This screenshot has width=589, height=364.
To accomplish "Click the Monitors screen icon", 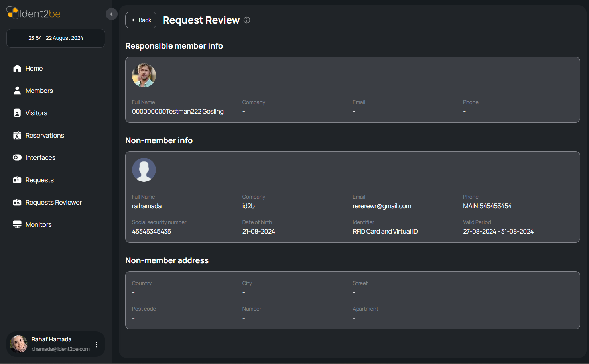I will 17,224.
